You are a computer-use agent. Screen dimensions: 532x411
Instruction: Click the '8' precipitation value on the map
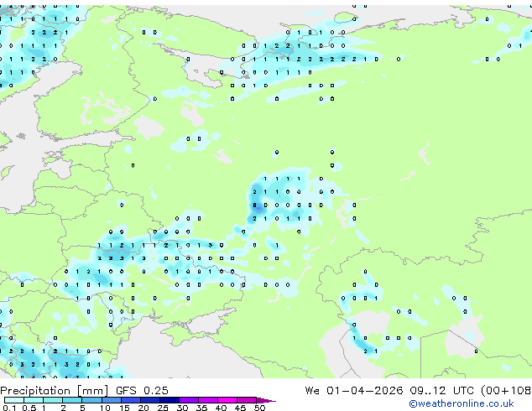[x=255, y=205]
